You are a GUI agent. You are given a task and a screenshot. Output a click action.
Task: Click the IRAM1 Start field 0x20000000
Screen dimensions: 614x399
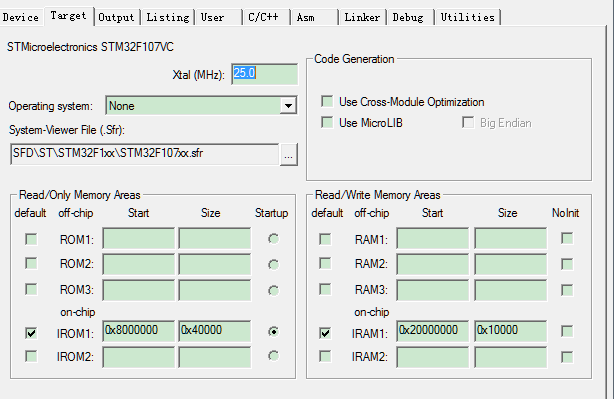click(x=432, y=331)
